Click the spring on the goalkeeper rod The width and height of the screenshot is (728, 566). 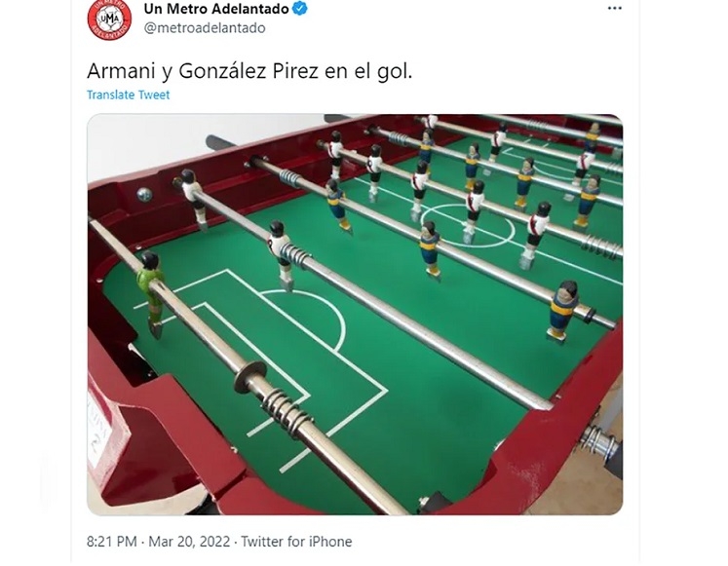283,412
